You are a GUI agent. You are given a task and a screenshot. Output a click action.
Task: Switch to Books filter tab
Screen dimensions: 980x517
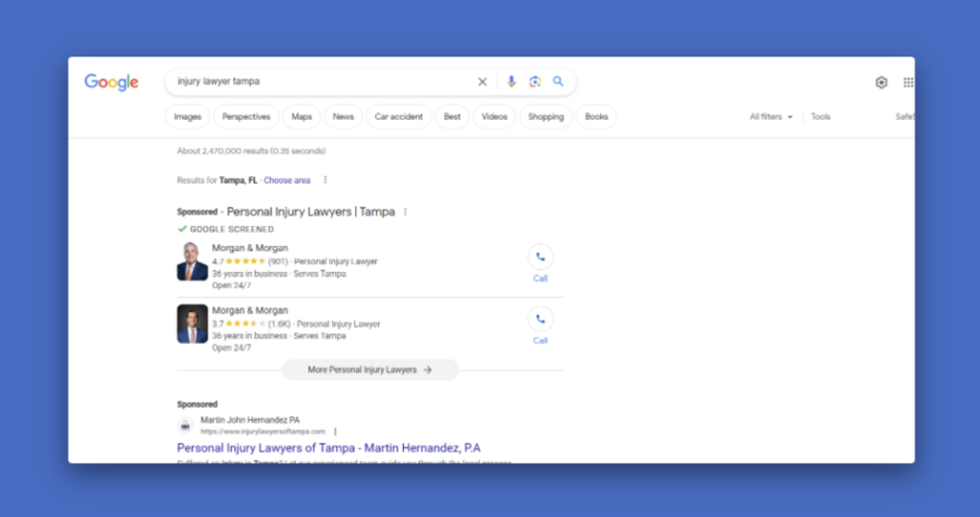[x=596, y=117]
